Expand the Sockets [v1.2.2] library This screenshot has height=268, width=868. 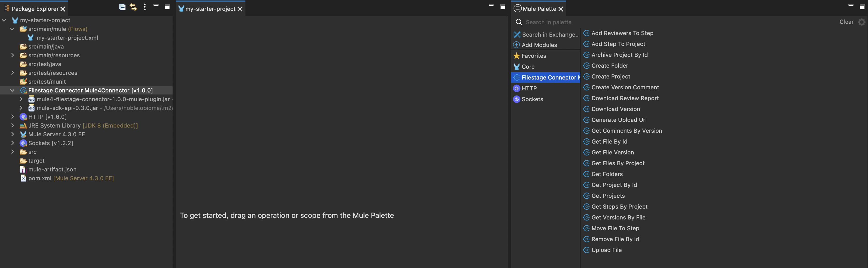tap(12, 143)
